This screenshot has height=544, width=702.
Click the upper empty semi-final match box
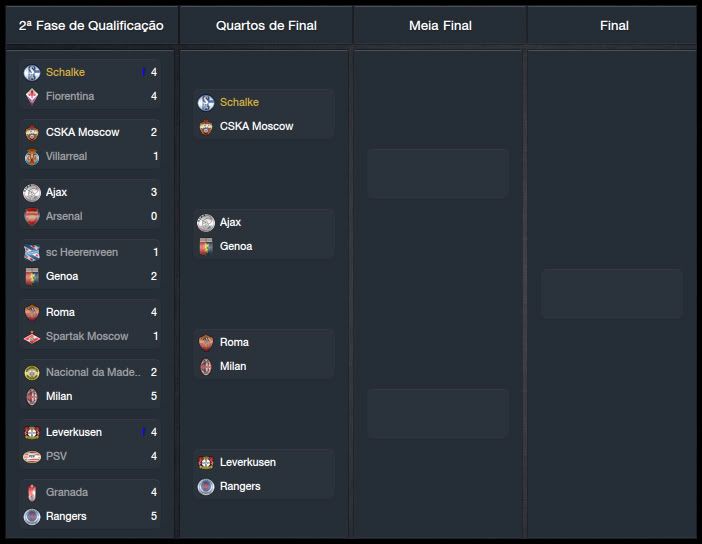click(438, 173)
